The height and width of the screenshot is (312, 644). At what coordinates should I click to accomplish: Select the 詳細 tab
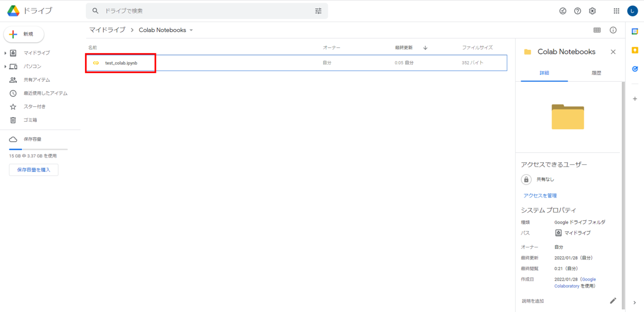pos(544,73)
